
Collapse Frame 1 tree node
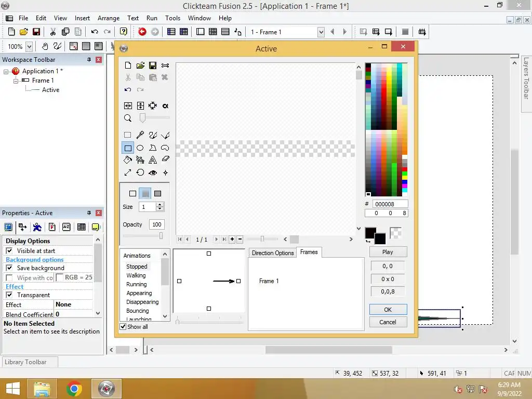16,81
